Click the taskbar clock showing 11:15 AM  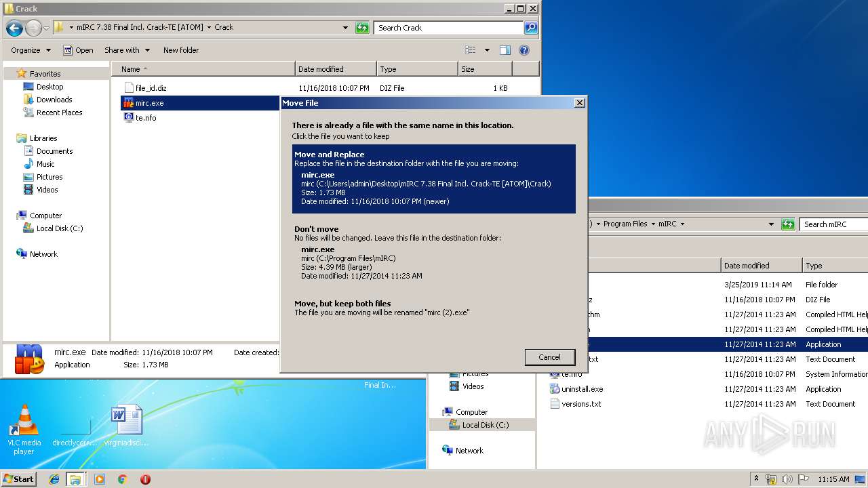pos(833,479)
